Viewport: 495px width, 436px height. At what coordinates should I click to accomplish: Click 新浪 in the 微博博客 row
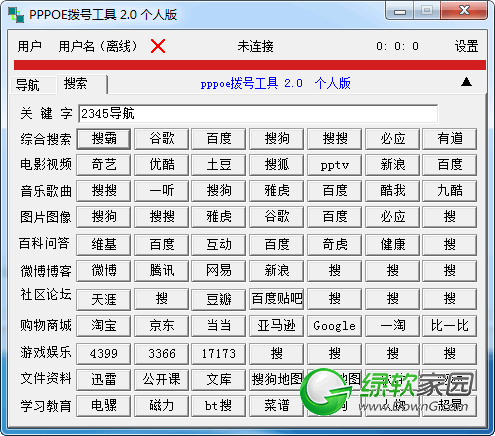tap(277, 271)
